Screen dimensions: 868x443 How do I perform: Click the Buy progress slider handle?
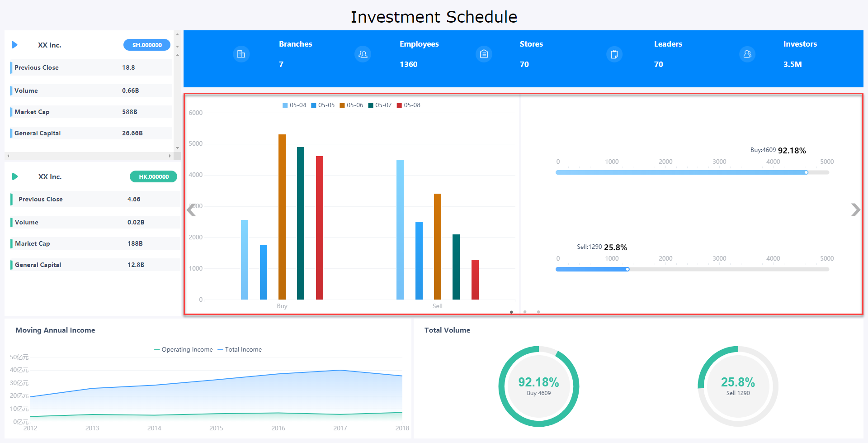pyautogui.click(x=806, y=172)
